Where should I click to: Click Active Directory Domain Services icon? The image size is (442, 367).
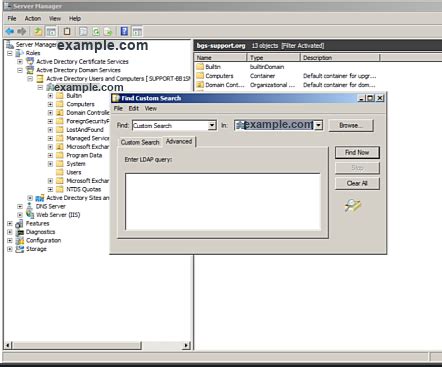[30, 70]
